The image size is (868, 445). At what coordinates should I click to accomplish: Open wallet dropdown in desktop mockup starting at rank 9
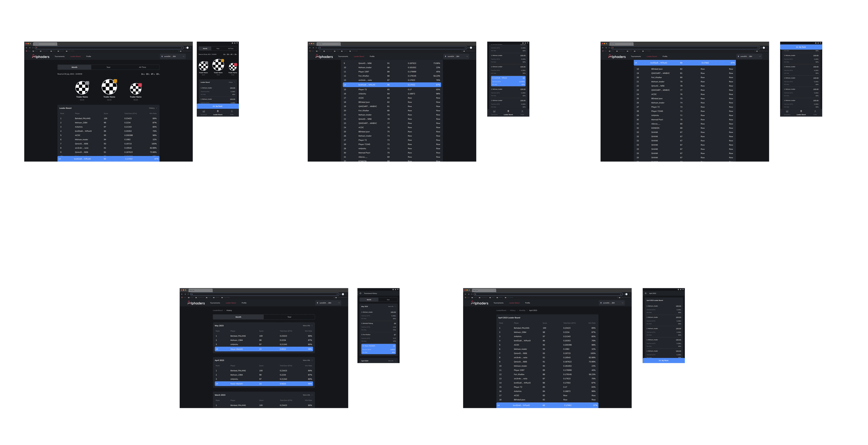pyautogui.click(x=456, y=56)
